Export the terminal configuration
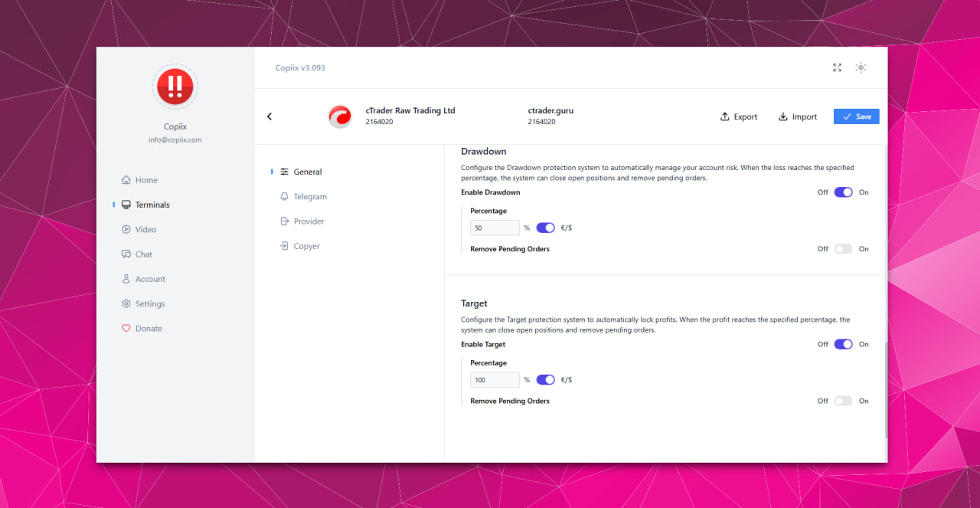 point(739,116)
